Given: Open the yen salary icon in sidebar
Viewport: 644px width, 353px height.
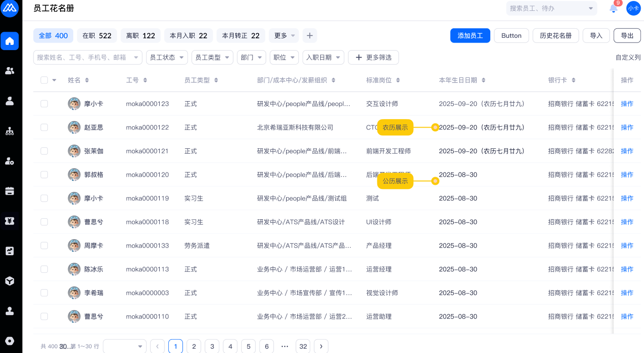Looking at the screenshot, I should (x=9, y=221).
